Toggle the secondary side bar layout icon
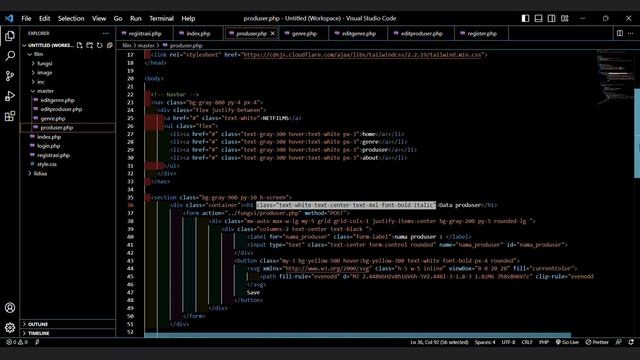This screenshot has width=640, height=360. 551,18
